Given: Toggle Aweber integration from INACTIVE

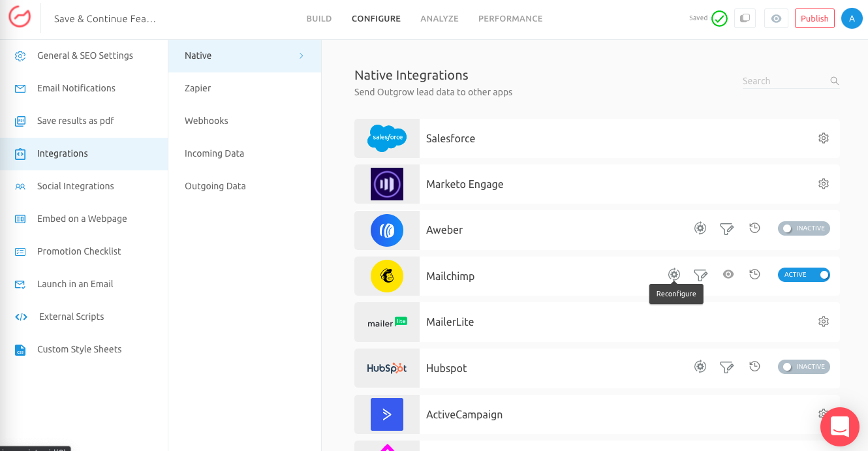Looking at the screenshot, I should pos(804,228).
